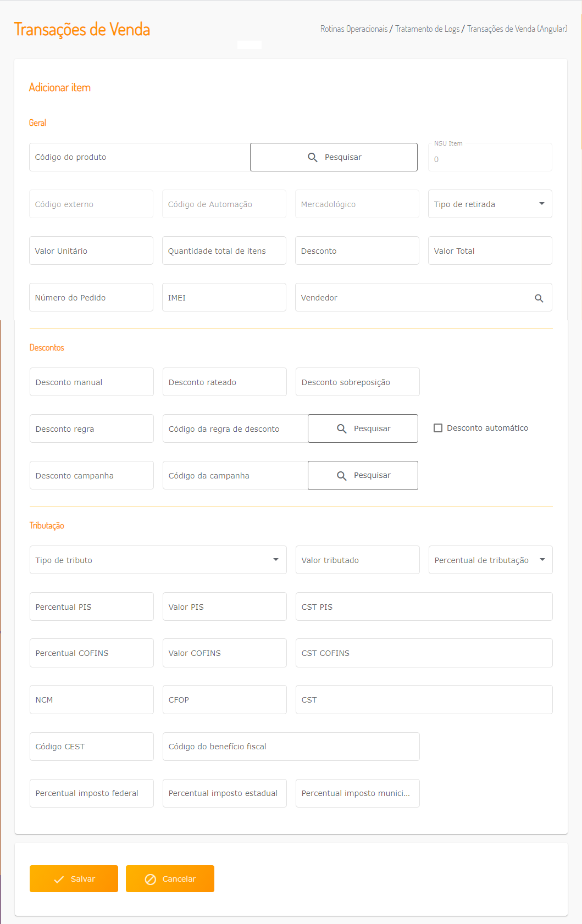Click the Pesquisar button beside Código do produto

(334, 157)
